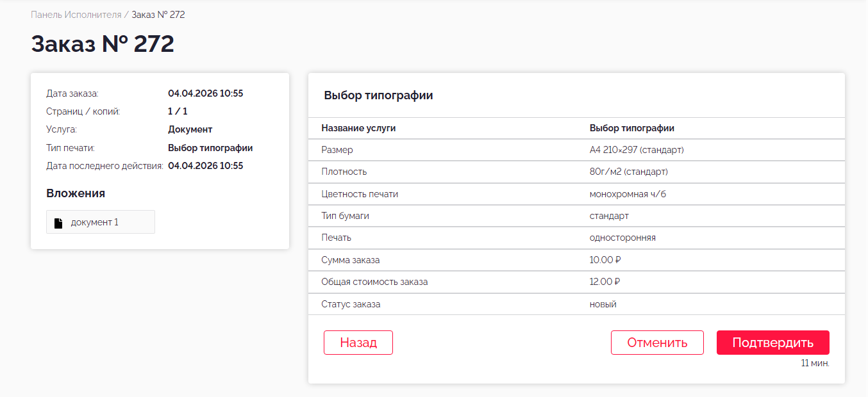Click the Название услуги column header
The image size is (868, 397).
point(358,128)
